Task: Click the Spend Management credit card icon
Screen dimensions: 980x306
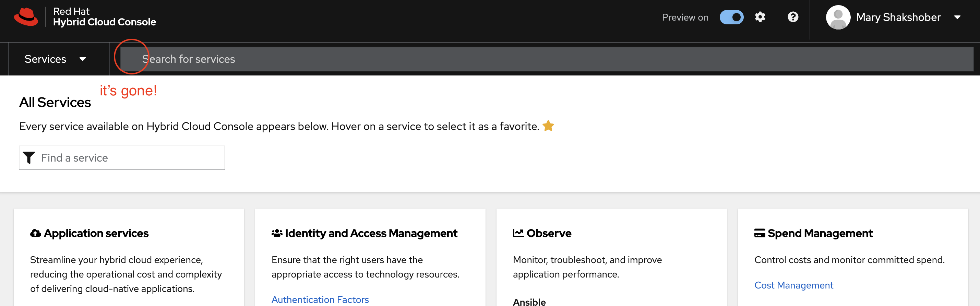Action: pos(760,233)
